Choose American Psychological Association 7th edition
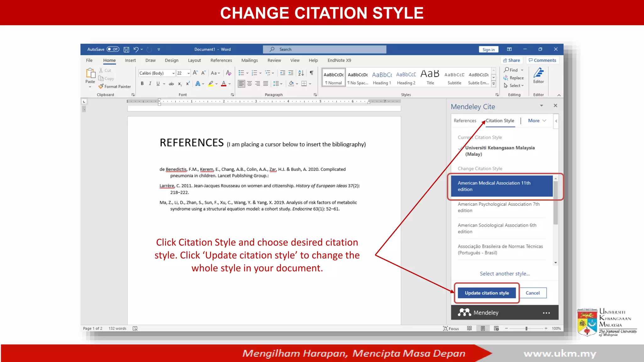The width and height of the screenshot is (644, 362). click(x=502, y=207)
